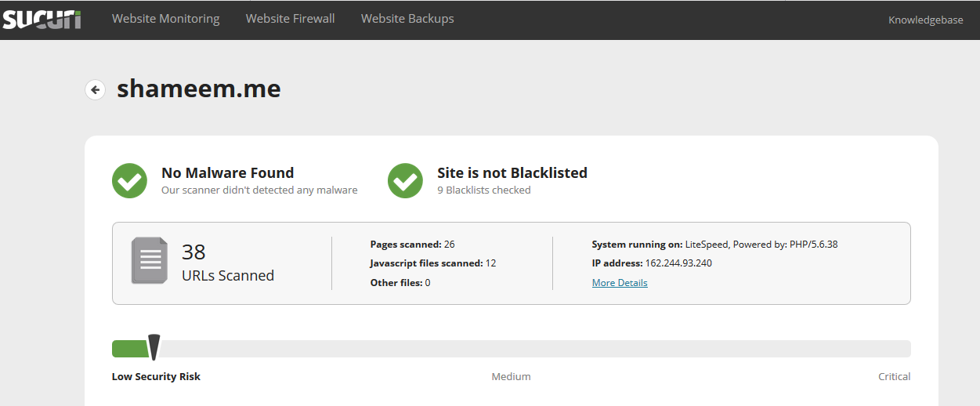The height and width of the screenshot is (406, 980).
Task: Click the Javascript files scanned entry
Action: [x=432, y=263]
